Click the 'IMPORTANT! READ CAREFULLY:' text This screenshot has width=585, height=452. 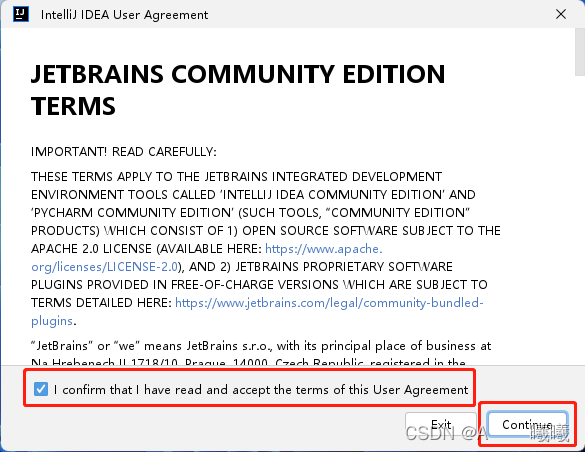click(123, 152)
